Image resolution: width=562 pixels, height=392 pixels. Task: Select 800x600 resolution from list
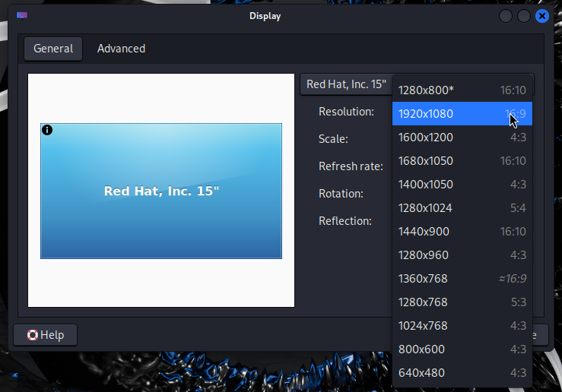(x=462, y=349)
